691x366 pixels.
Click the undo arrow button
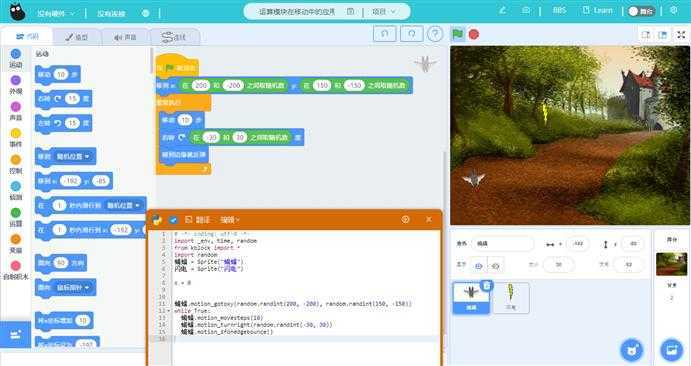(x=384, y=34)
